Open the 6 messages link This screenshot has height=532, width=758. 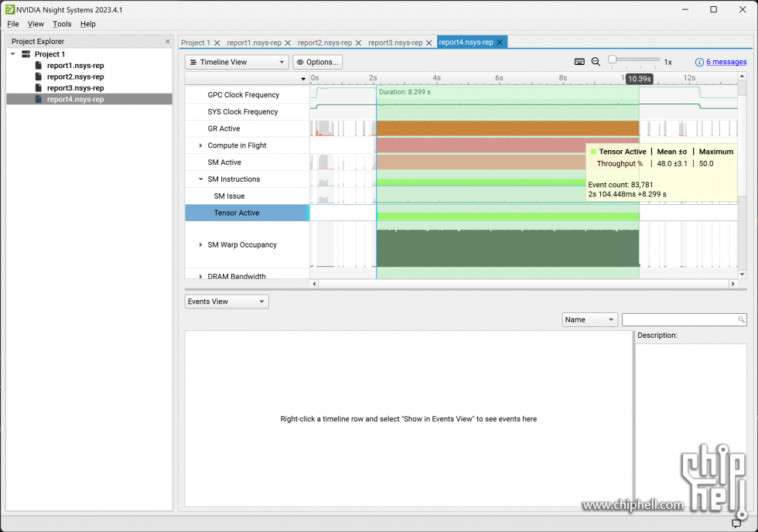[x=726, y=62]
